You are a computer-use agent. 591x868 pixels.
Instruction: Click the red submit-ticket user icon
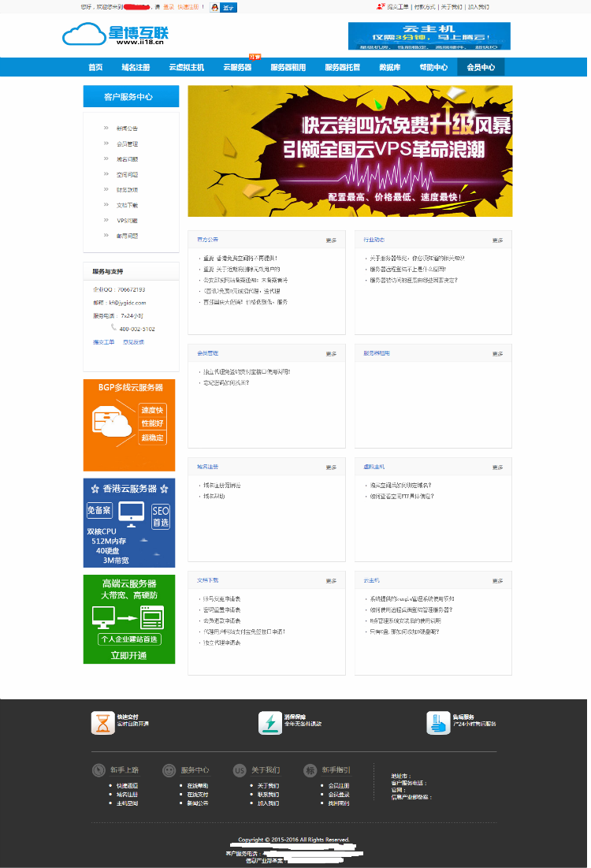pyautogui.click(x=380, y=6)
